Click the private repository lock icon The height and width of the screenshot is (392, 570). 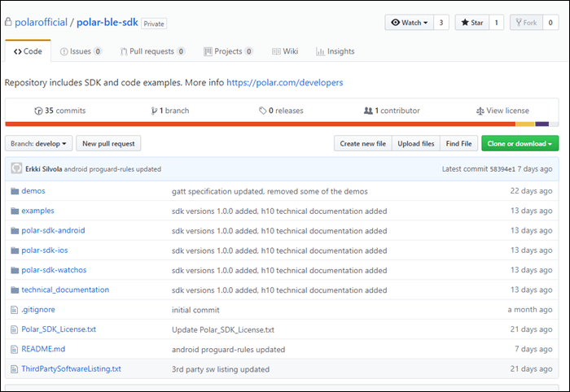[x=8, y=22]
